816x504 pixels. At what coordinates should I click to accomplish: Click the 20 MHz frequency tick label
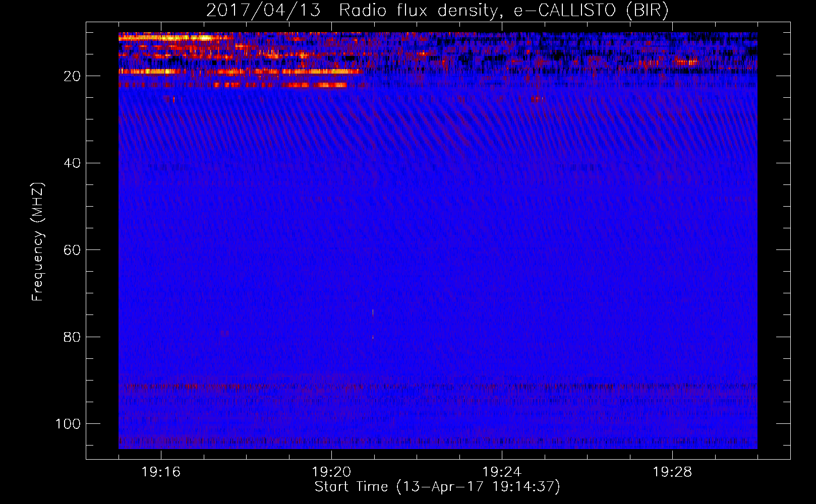point(73,76)
